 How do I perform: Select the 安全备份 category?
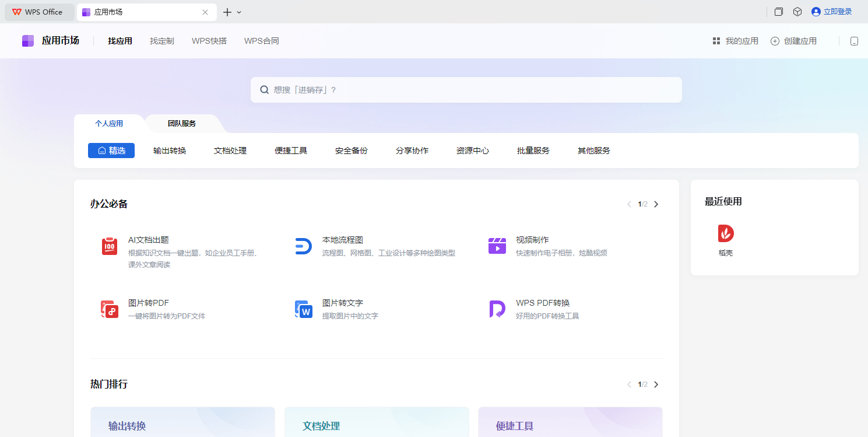352,151
